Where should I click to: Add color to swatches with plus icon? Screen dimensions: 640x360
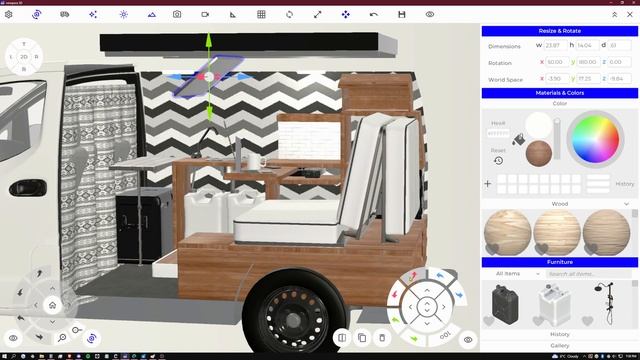488,184
